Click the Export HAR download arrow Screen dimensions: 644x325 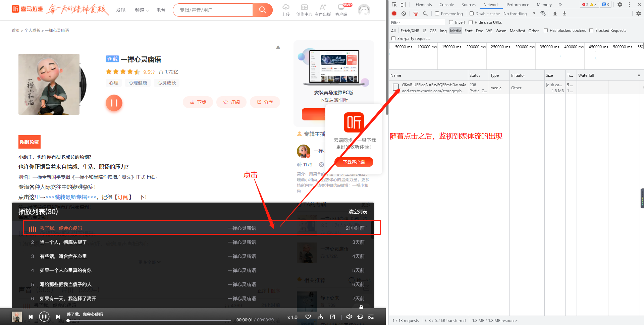[x=565, y=13]
